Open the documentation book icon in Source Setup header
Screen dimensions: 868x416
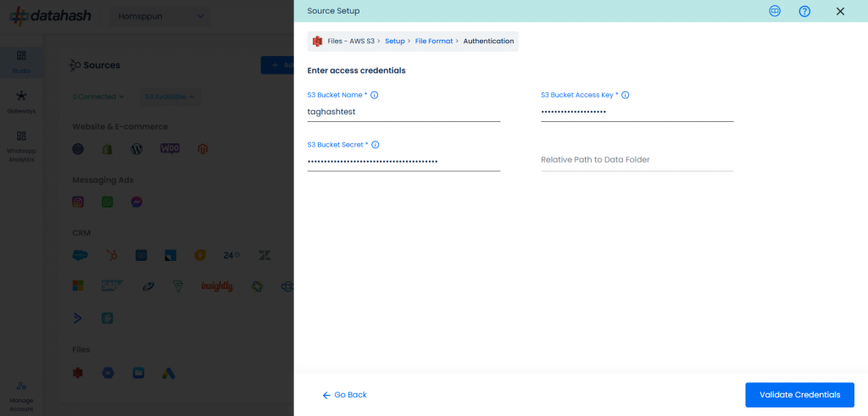775,11
